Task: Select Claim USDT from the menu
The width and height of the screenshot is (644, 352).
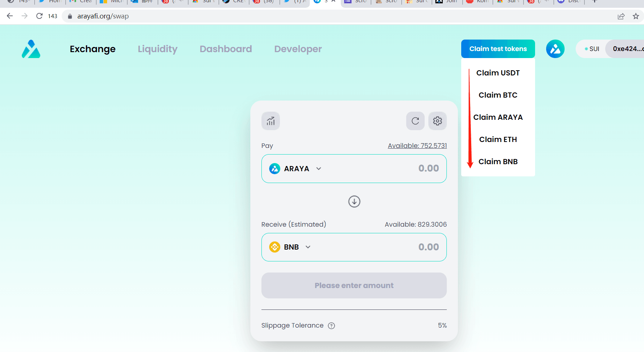Action: click(x=498, y=73)
